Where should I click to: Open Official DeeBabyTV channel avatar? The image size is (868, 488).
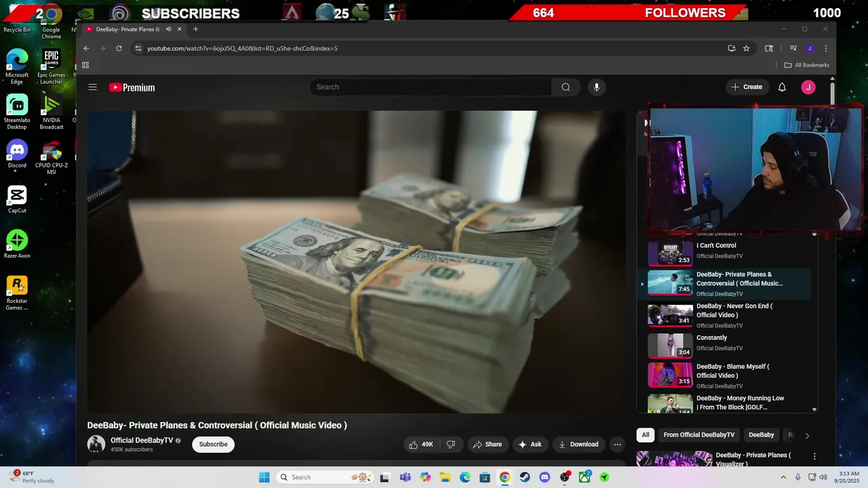click(96, 444)
